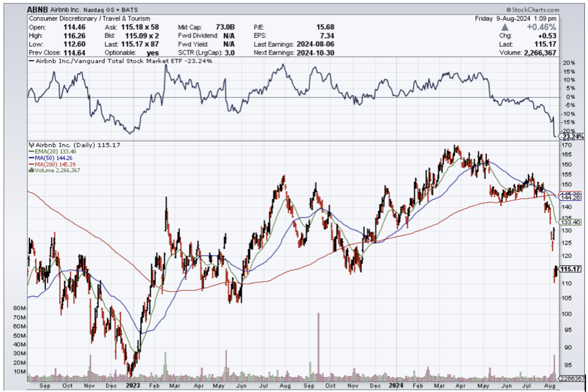Click the Volume 2,266,367 value in the header

[540, 52]
